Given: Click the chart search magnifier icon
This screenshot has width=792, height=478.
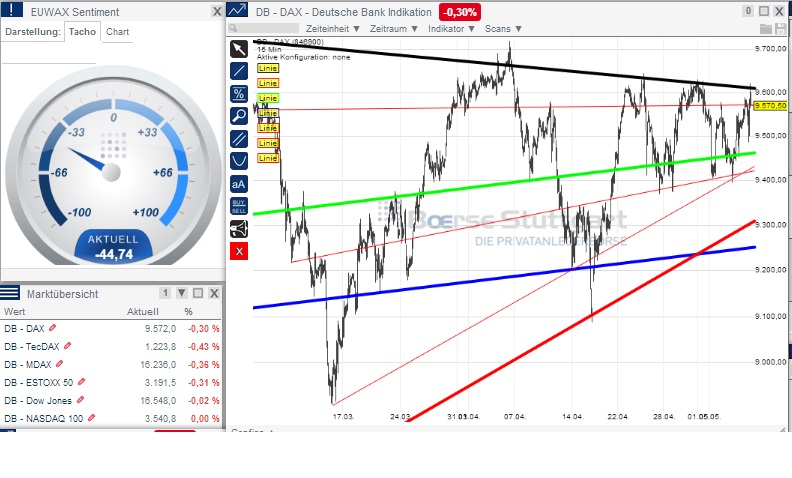Looking at the screenshot, I should [233, 29].
